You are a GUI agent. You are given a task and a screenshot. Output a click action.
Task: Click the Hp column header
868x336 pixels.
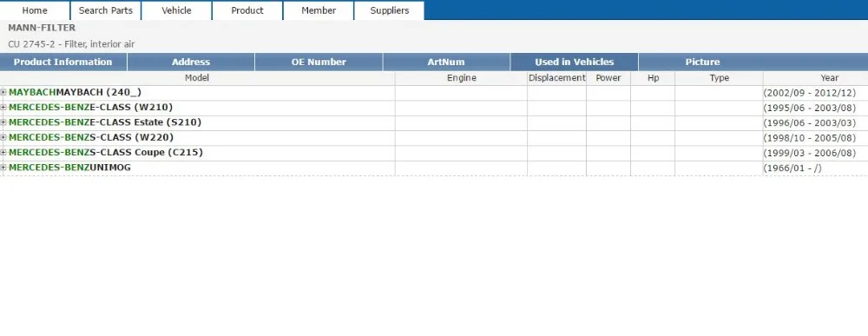654,78
